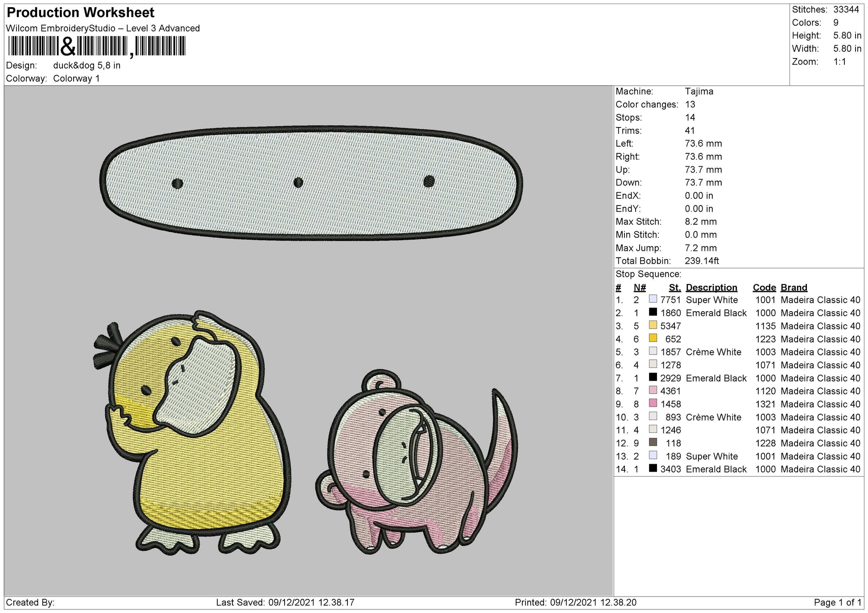Click the stitch count 118 in stop 12

[x=674, y=443]
